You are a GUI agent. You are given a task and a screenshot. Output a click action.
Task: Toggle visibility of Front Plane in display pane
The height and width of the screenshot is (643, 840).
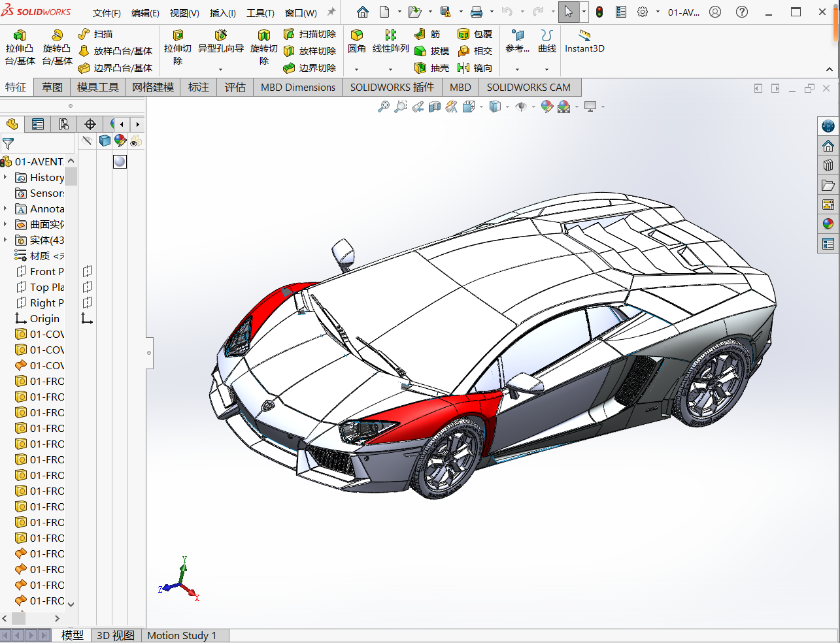tap(87, 271)
